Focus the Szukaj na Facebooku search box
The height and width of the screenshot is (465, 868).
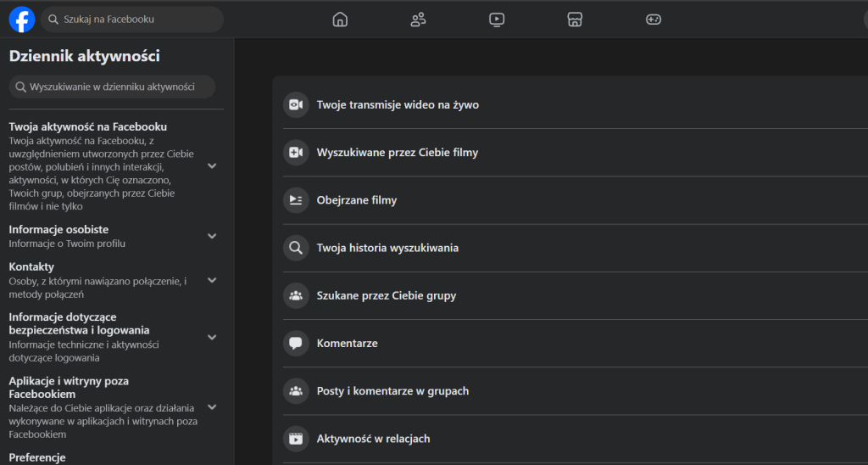[132, 20]
